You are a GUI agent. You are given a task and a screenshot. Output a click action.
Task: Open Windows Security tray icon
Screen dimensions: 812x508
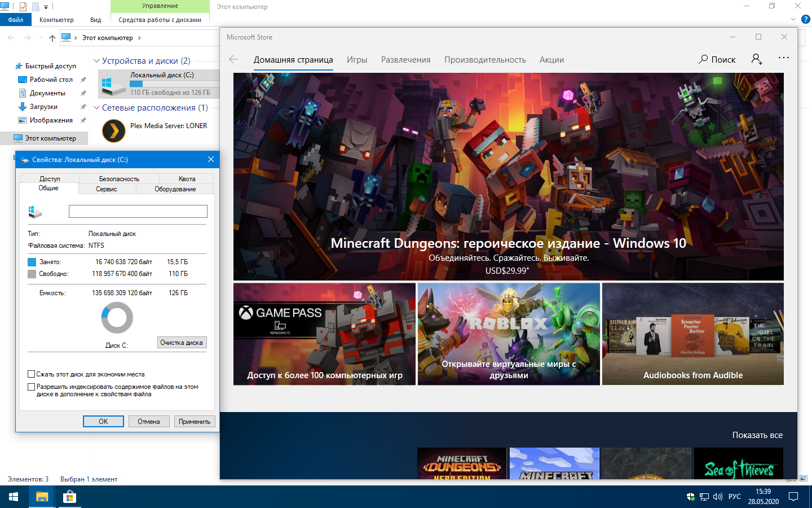690,497
